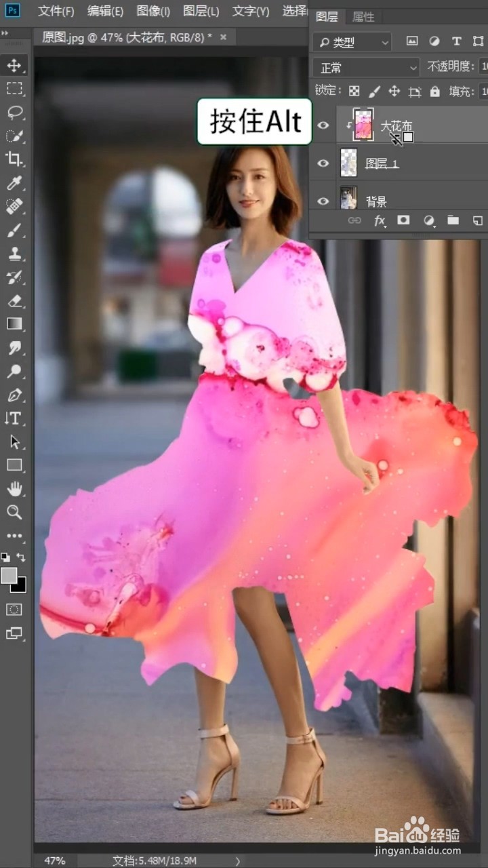
Task: Hide the 图层 1 layer
Action: [x=323, y=163]
